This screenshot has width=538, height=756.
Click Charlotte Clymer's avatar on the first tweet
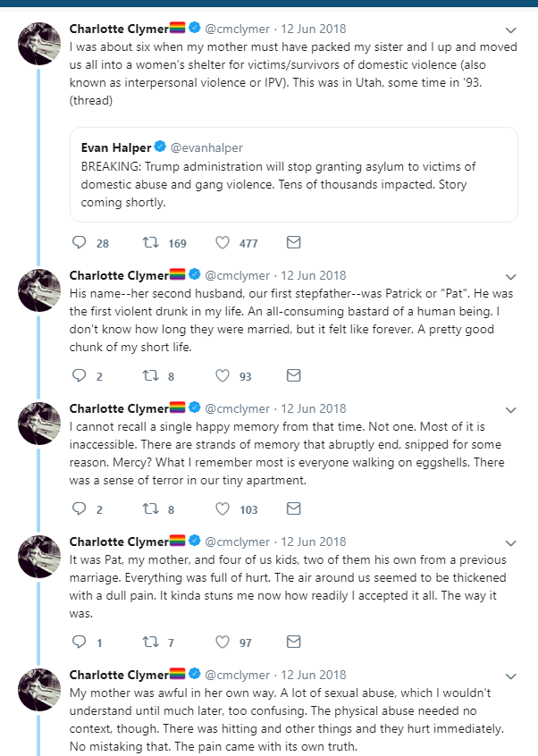(x=39, y=44)
